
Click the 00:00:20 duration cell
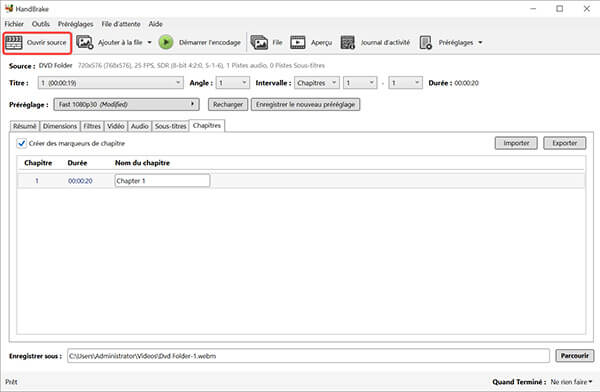pos(80,181)
